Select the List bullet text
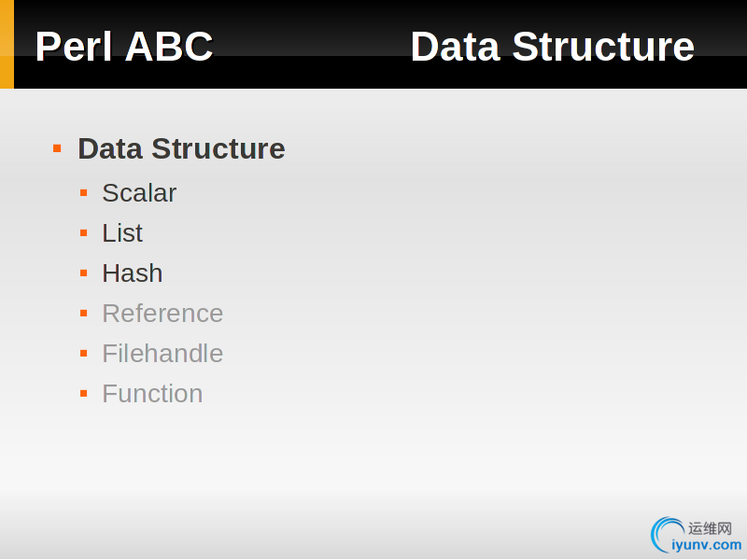Screen dimensions: 747x560 pyautogui.click(x=122, y=232)
